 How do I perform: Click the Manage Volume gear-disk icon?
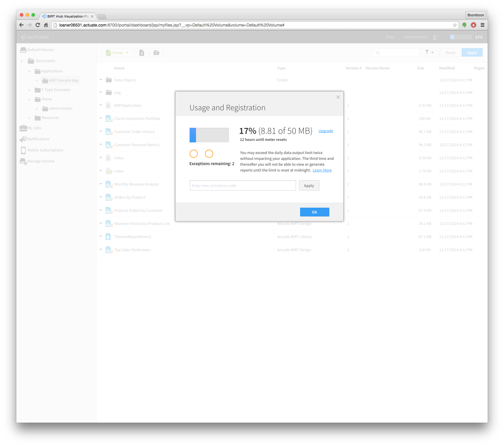23,161
